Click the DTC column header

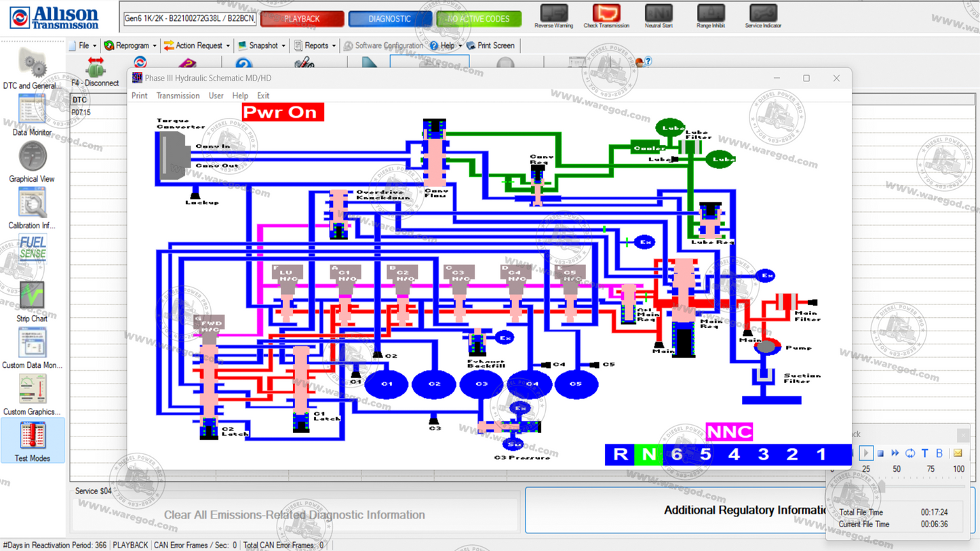[80, 100]
